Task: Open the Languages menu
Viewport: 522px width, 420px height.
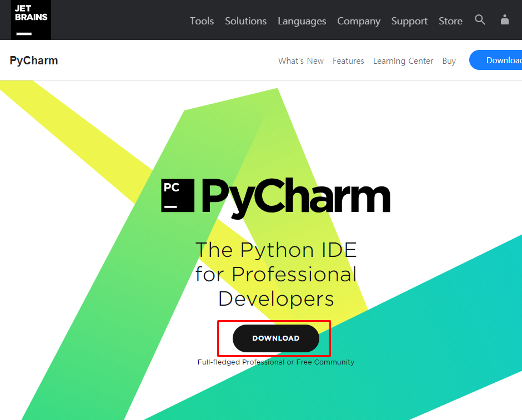Action: [x=302, y=21]
